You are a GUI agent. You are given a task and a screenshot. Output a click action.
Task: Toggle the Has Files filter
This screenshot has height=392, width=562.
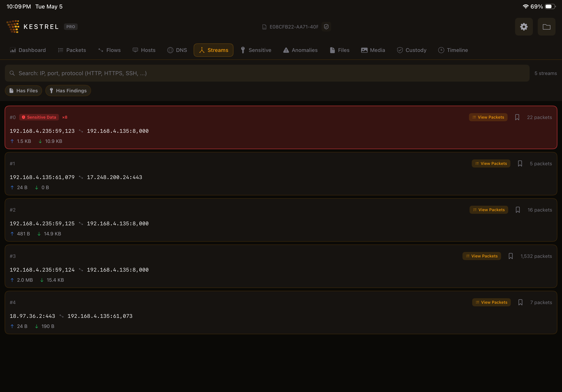(x=23, y=91)
